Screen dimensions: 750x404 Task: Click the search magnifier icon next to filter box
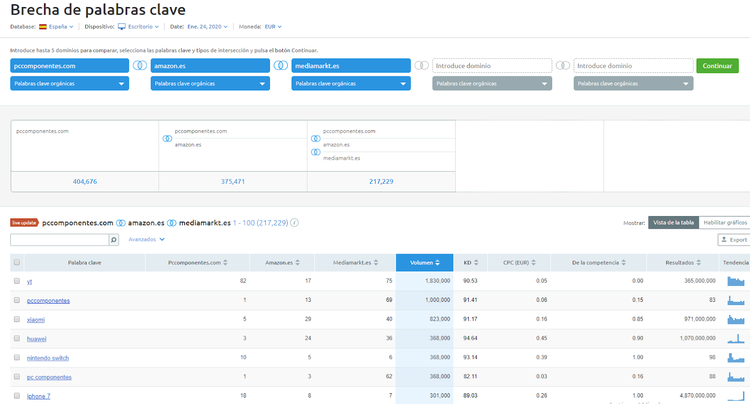(x=114, y=240)
